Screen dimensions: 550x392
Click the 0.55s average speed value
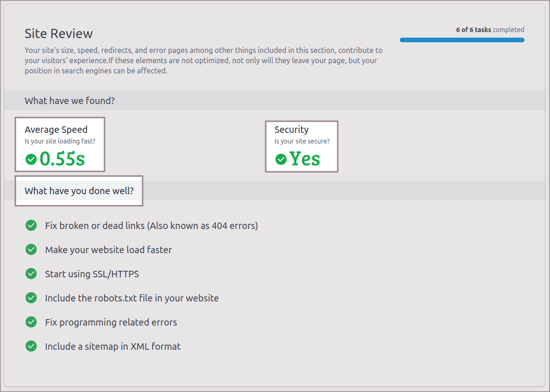62,159
